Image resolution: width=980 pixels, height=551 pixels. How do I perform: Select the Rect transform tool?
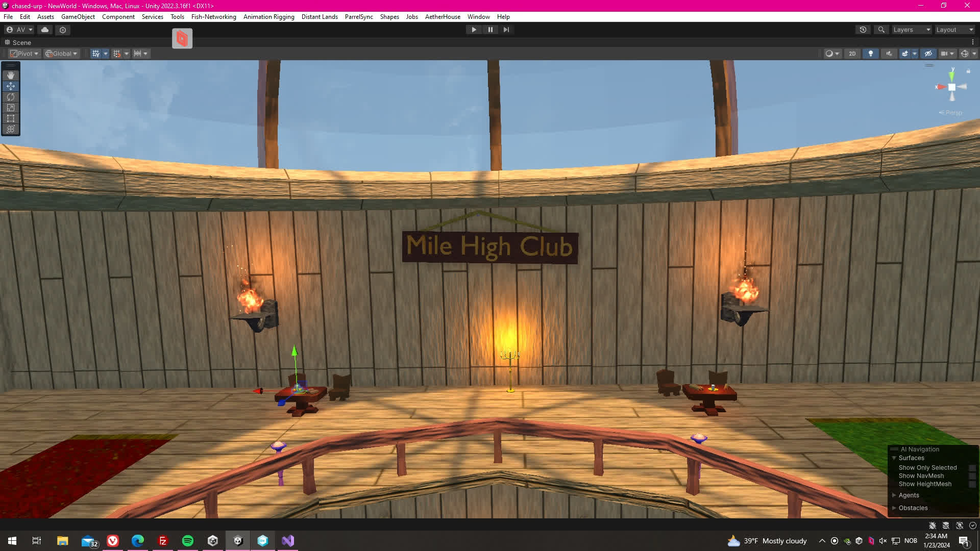(x=11, y=118)
